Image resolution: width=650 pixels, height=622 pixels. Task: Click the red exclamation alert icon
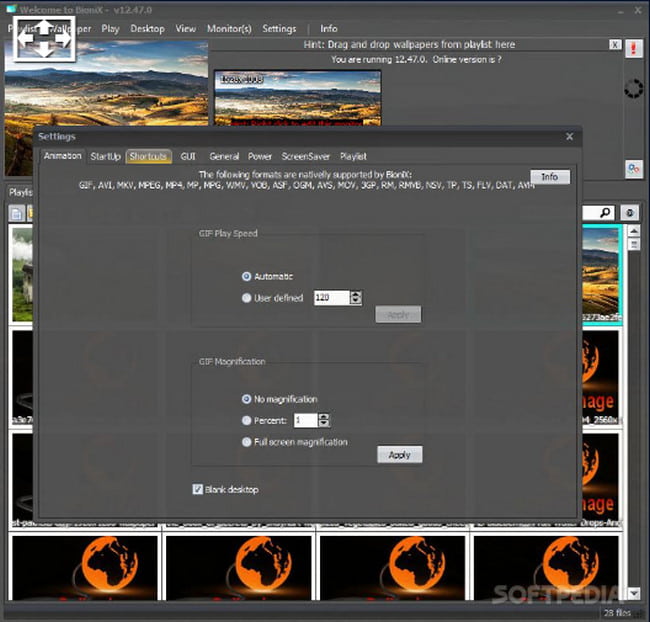[x=633, y=48]
